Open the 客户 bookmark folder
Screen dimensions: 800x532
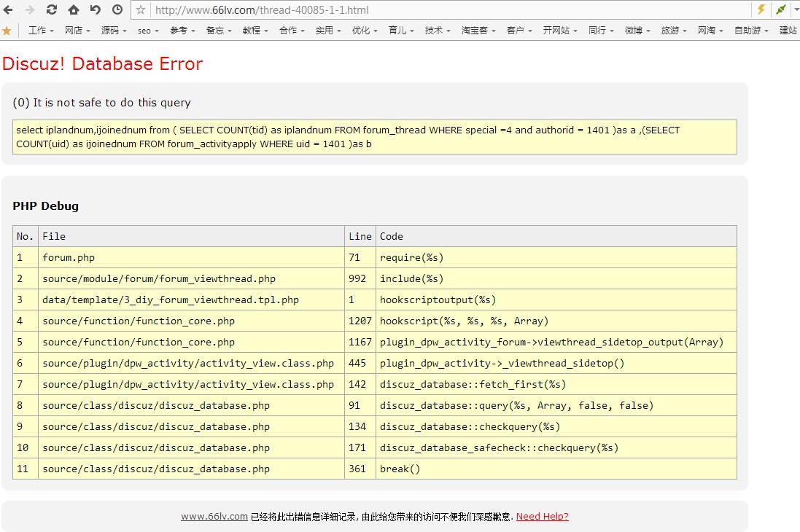519,31
